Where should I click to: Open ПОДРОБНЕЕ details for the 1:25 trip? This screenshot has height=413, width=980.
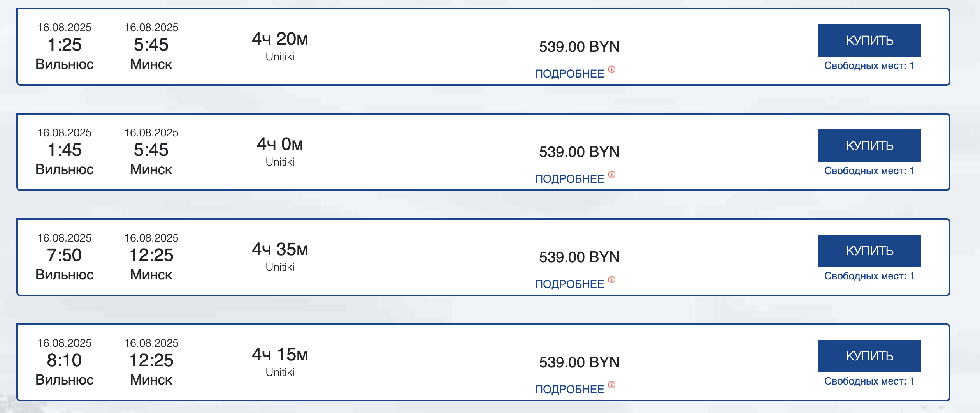click(569, 74)
